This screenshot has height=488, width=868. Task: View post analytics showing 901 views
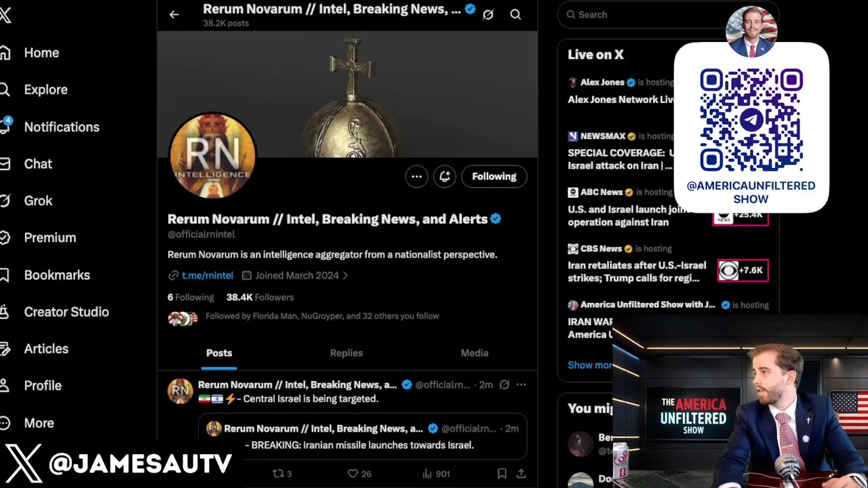pos(435,474)
